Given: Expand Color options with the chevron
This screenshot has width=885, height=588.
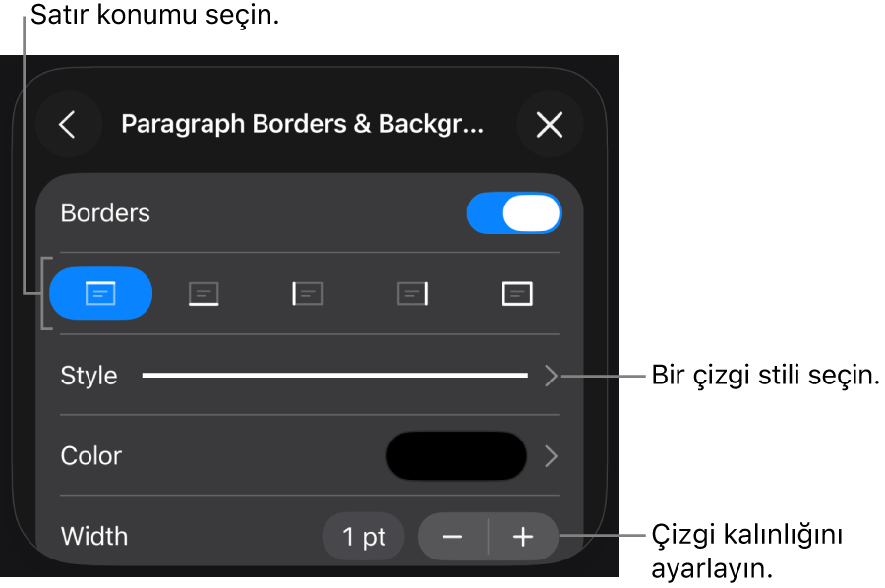Looking at the screenshot, I should click(x=552, y=456).
